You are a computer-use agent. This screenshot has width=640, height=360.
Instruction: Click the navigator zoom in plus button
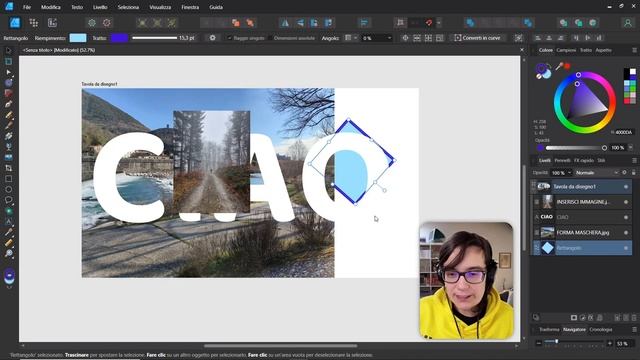pyautogui.click(x=609, y=343)
